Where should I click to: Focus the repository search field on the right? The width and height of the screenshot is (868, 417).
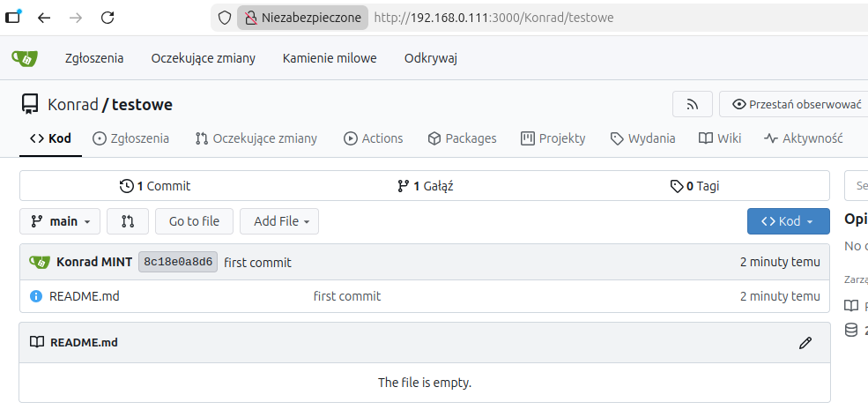857,185
